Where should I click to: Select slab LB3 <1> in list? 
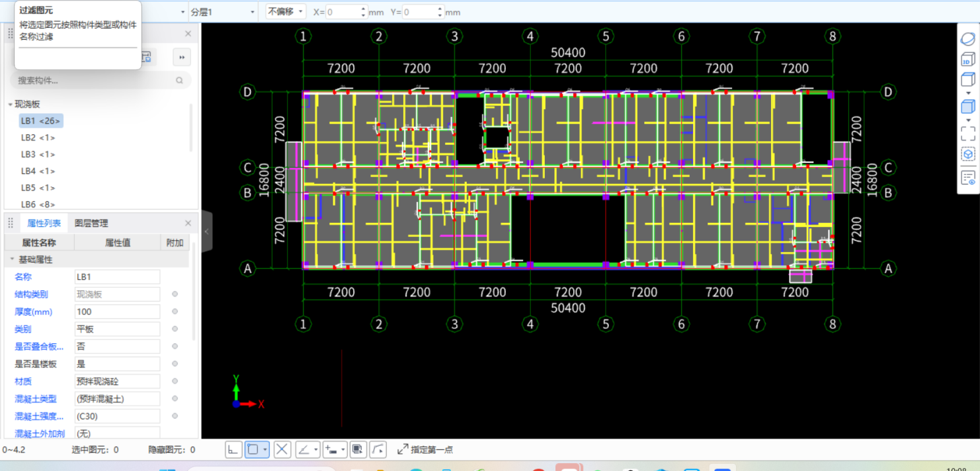[x=38, y=154]
